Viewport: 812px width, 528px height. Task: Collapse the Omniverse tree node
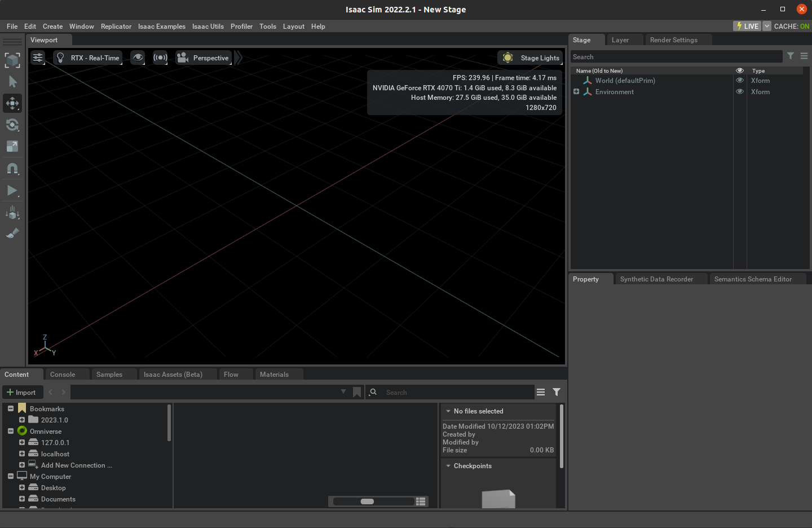click(11, 431)
